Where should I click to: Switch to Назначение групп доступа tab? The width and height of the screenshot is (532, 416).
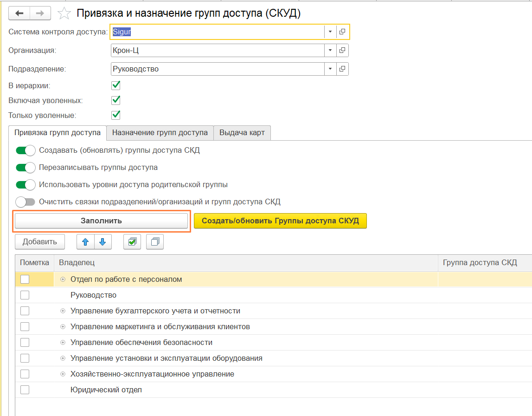[160, 133]
